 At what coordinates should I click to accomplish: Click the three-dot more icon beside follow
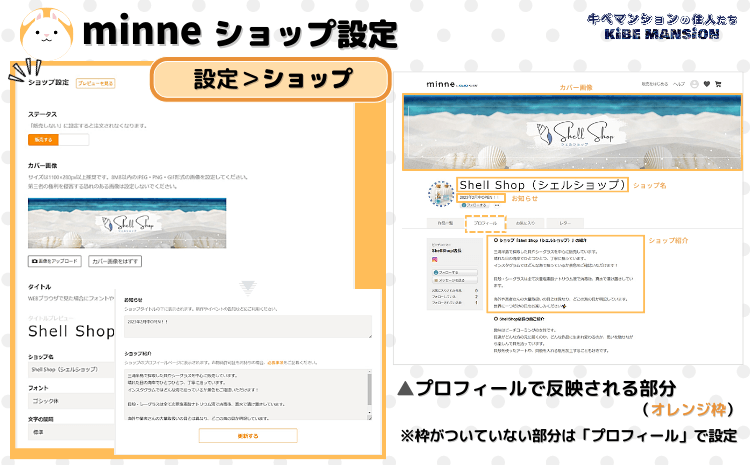point(497,205)
